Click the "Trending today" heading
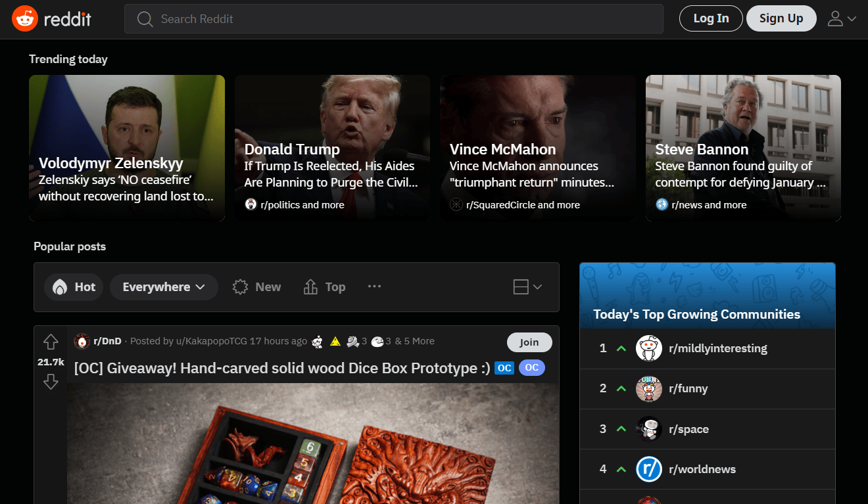This screenshot has width=868, height=504. 68,59
